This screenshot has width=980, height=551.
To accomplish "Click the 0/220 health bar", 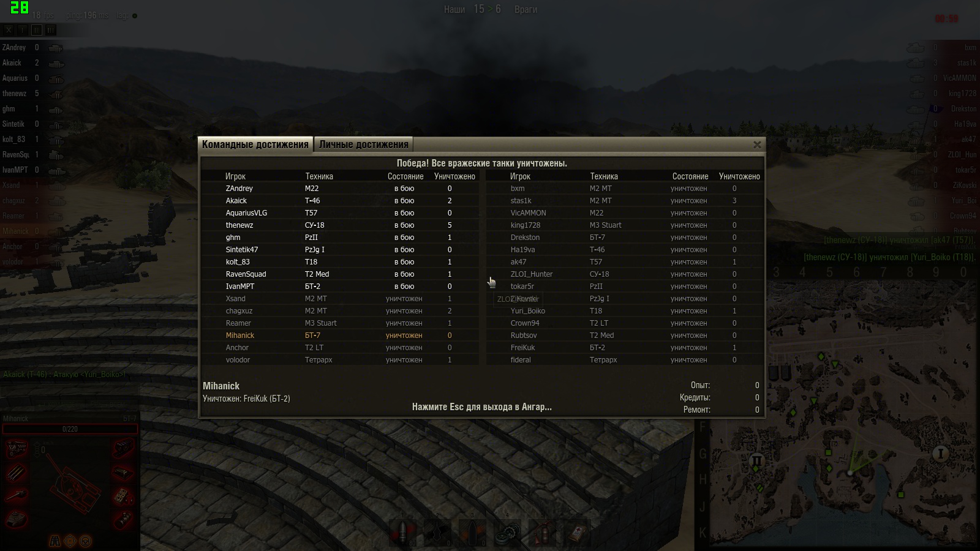I will [70, 429].
